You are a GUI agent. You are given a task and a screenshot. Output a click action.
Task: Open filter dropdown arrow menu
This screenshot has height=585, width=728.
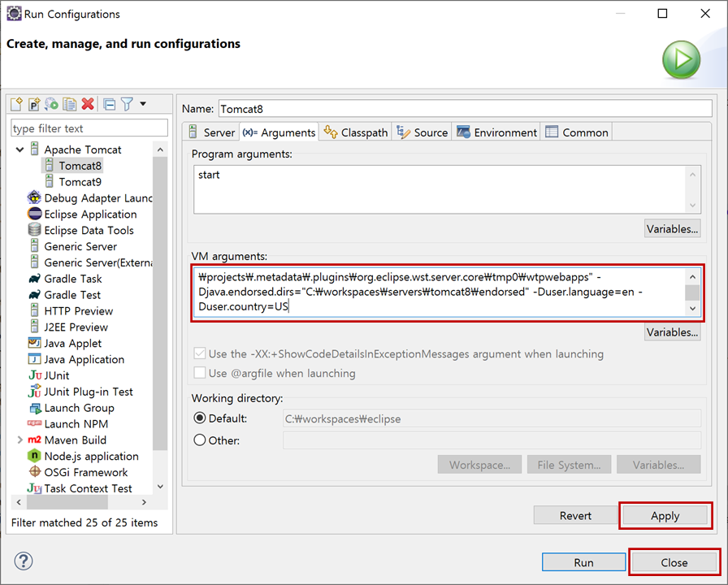click(143, 104)
